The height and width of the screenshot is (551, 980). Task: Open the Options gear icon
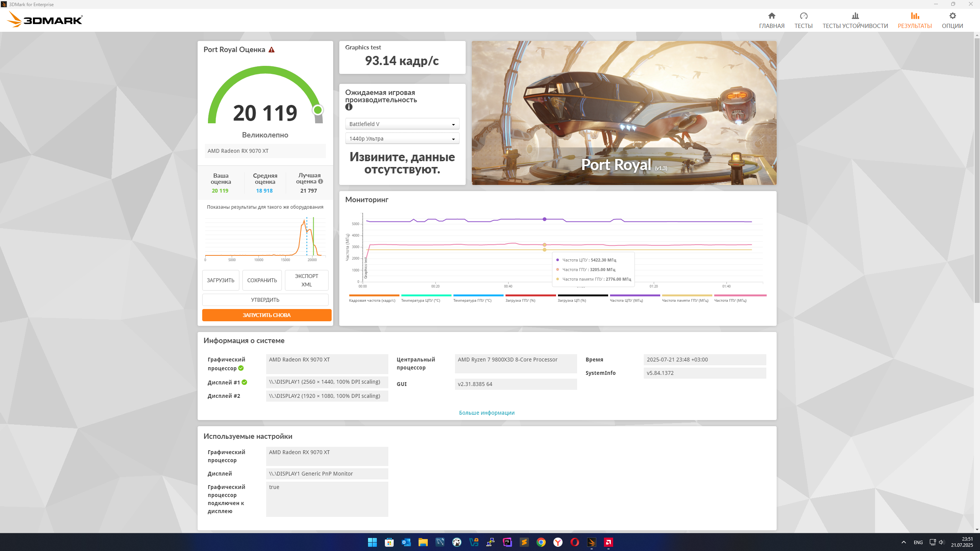click(952, 16)
